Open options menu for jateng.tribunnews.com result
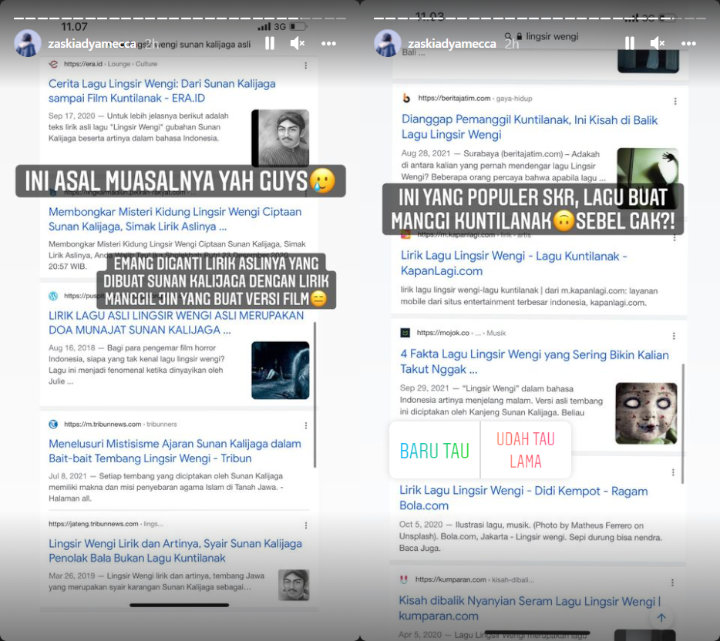Viewport: 720px width, 641px height. (306, 525)
